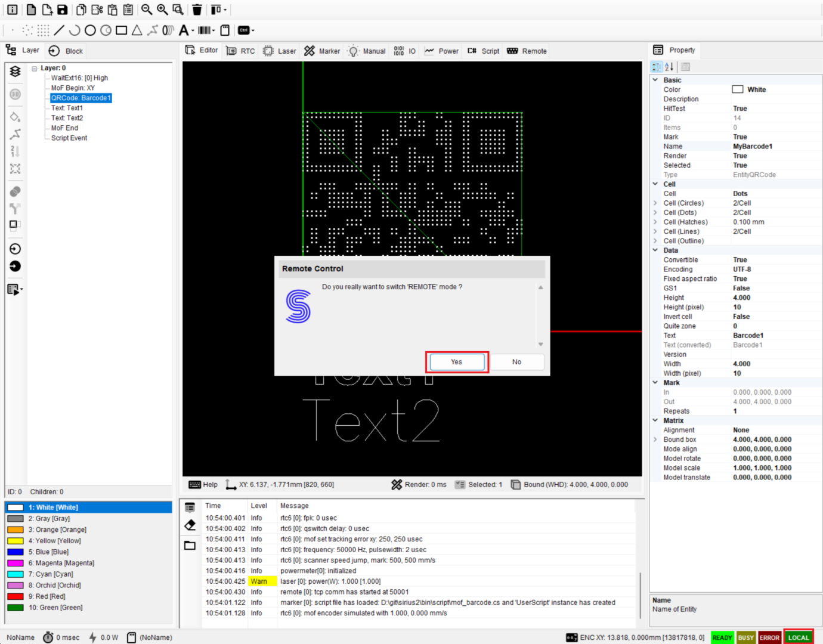The image size is (823, 644).
Task: Select the 5: Blue pen color swatch
Action: pyautogui.click(x=16, y=552)
